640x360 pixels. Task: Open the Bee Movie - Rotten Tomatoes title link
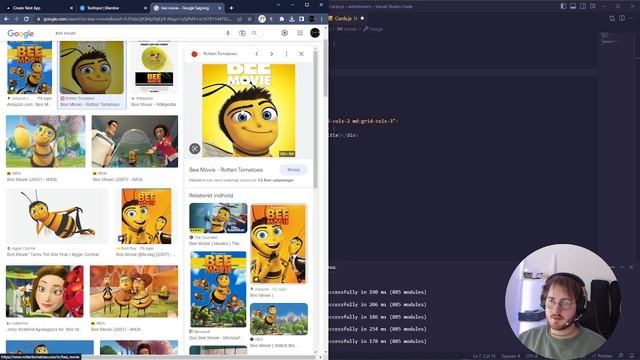[226, 170]
